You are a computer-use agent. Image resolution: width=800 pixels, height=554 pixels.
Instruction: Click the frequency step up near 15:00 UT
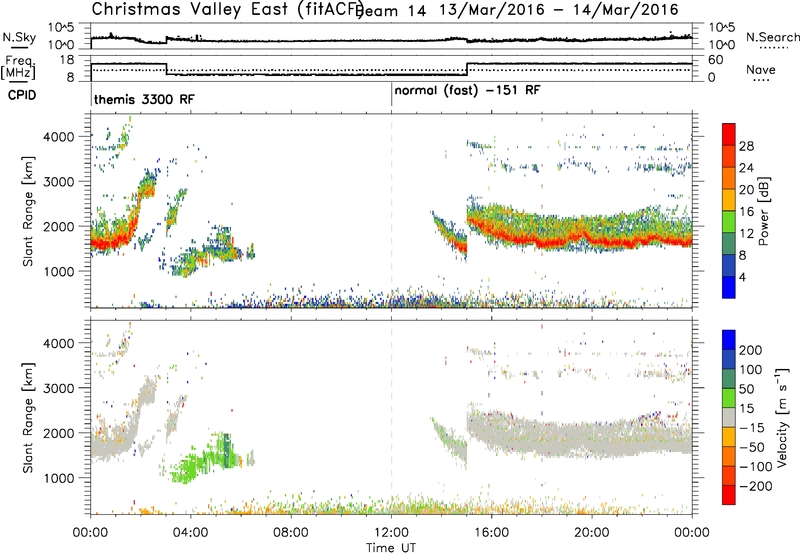(x=467, y=69)
